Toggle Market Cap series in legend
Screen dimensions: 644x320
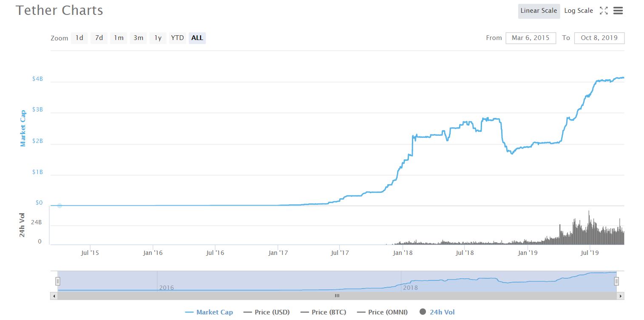[x=209, y=312]
